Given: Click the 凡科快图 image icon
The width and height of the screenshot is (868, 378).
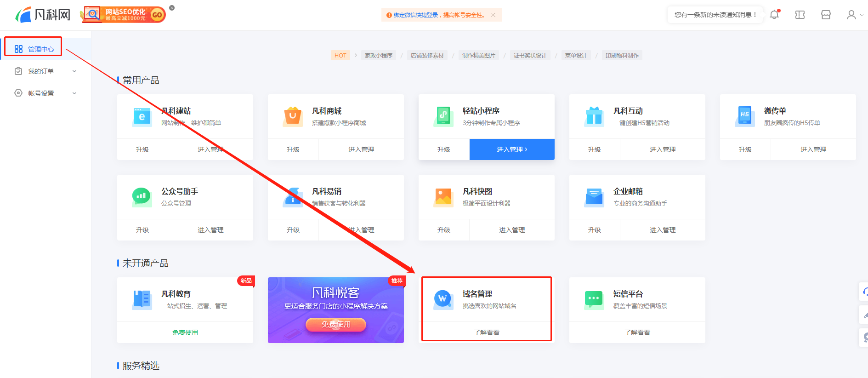Looking at the screenshot, I should pos(443,197).
